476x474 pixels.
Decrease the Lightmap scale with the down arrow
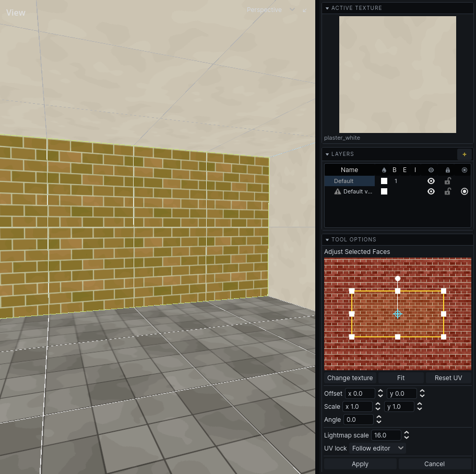(407, 437)
